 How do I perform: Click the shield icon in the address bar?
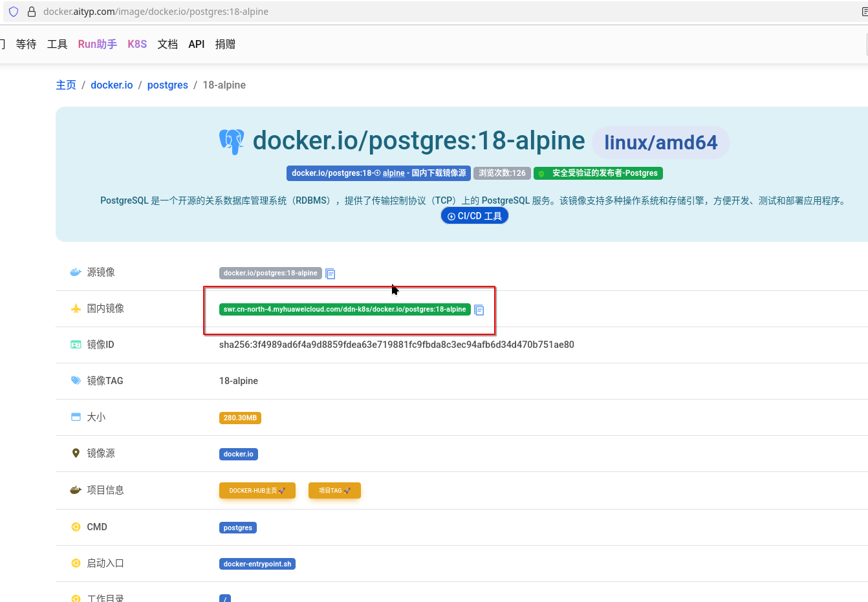[x=14, y=12]
